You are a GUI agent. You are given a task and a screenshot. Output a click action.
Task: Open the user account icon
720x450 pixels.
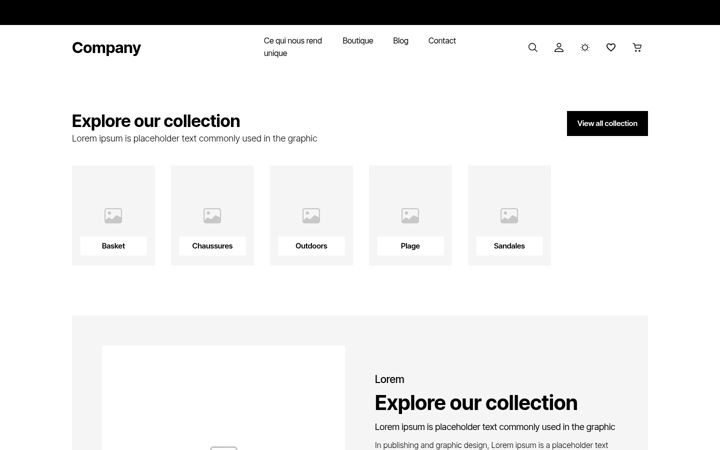pos(559,47)
